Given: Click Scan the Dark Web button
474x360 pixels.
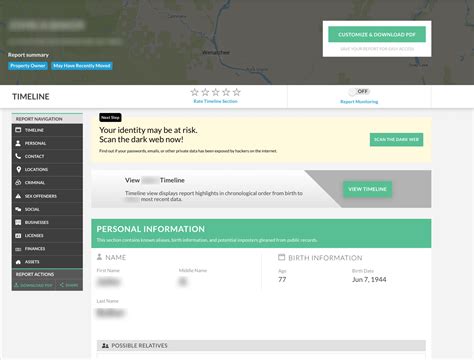Looking at the screenshot, I should coord(396,139).
